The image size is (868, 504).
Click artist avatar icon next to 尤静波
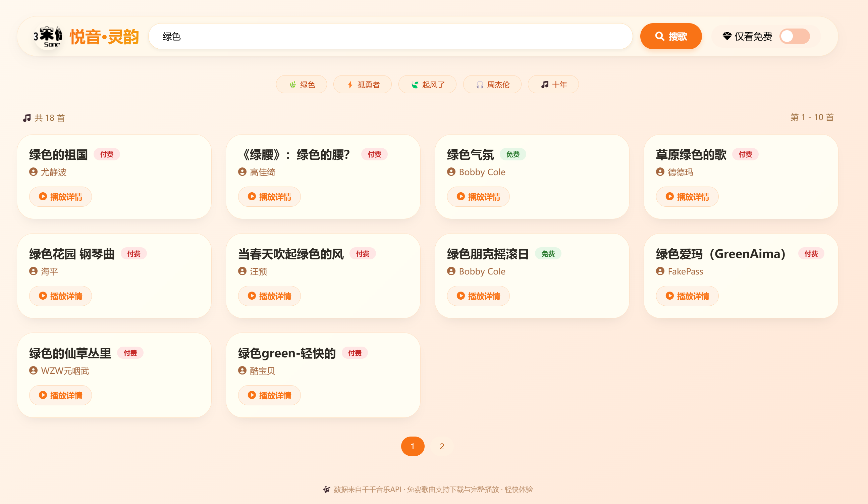[34, 171]
